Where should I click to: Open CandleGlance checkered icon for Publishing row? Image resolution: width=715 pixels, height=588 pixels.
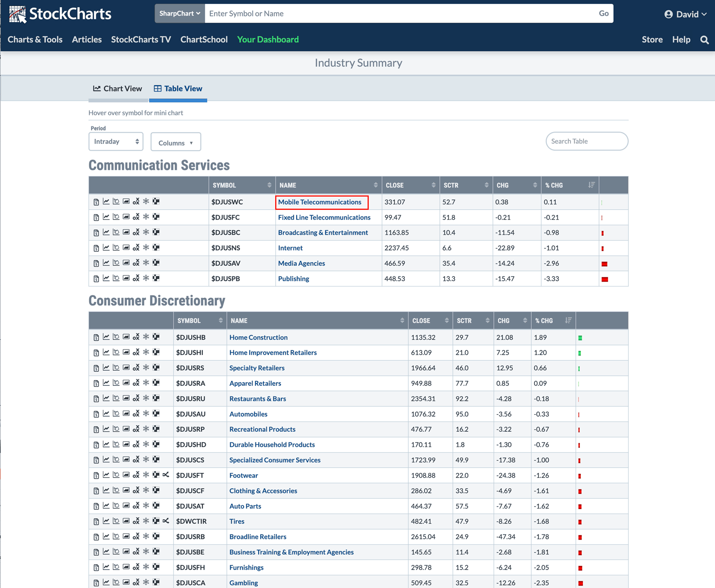pyautogui.click(x=156, y=278)
